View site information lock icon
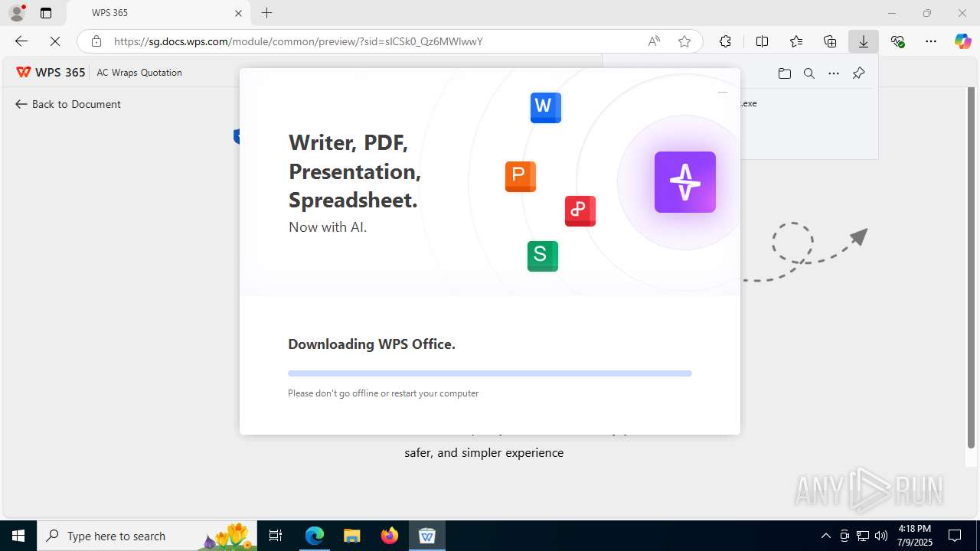Viewport: 980px width, 551px height. (96, 41)
